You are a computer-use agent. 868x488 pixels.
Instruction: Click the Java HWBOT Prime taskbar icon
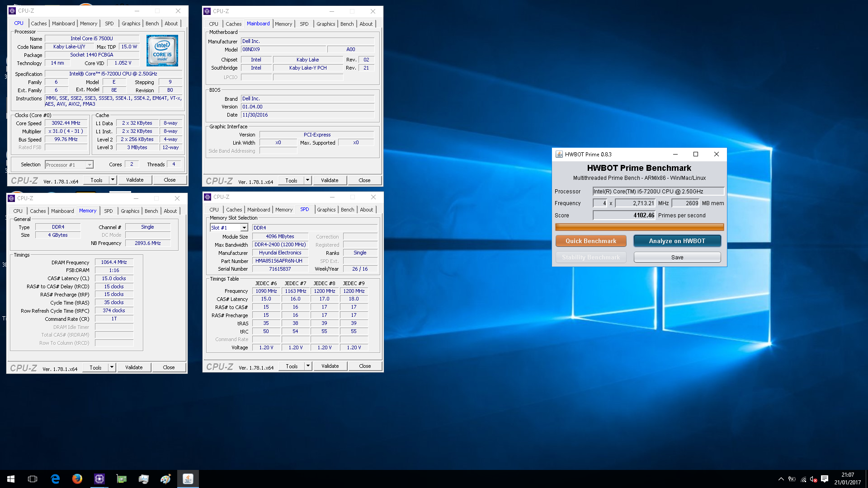coord(188,479)
